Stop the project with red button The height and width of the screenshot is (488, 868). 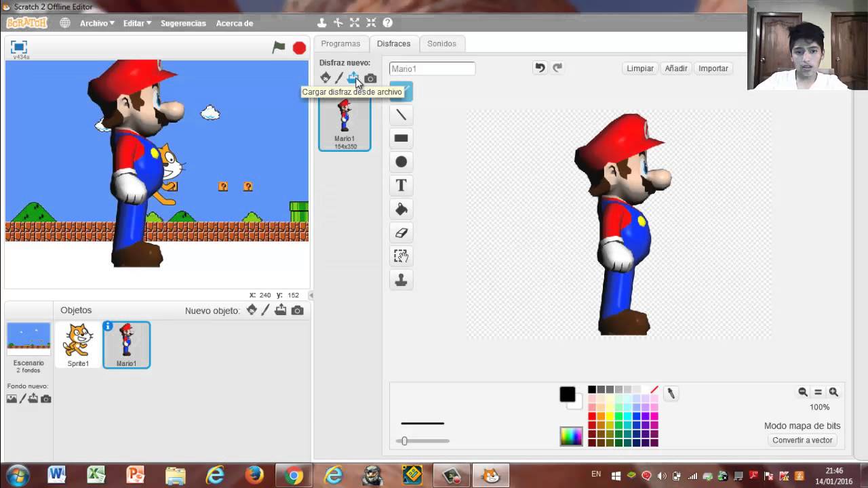(x=299, y=47)
